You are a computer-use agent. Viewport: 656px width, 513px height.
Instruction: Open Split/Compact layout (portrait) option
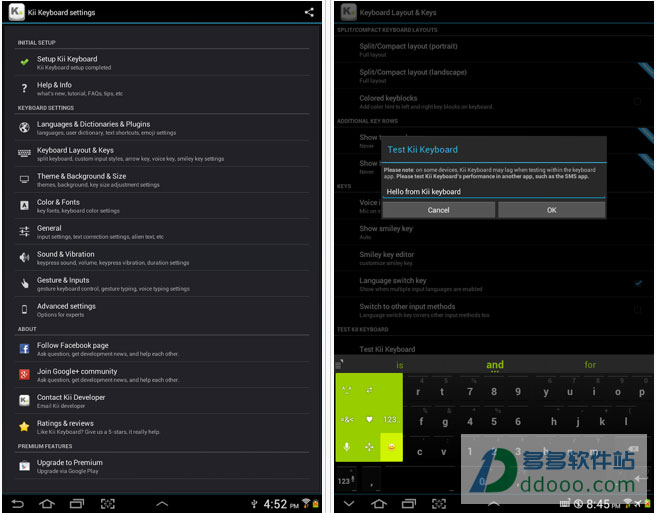(494, 49)
